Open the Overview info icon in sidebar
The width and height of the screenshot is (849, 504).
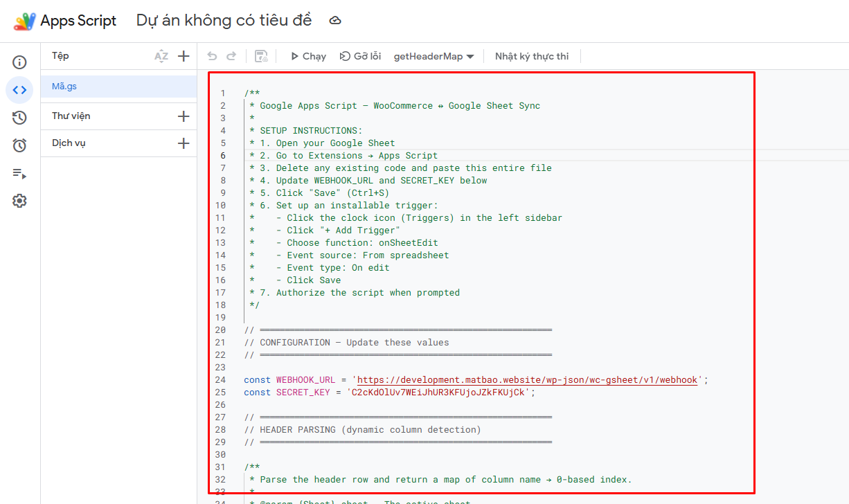(x=19, y=62)
